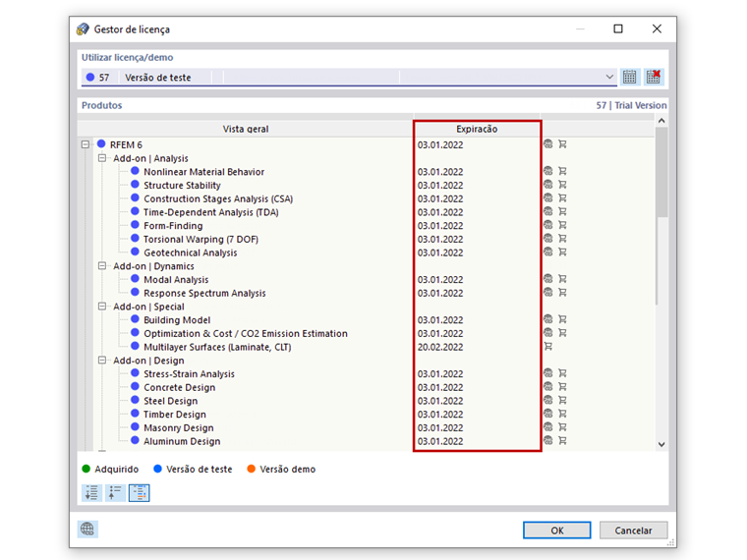
Task: Select the Timber Design tree item
Action: pyautogui.click(x=174, y=415)
